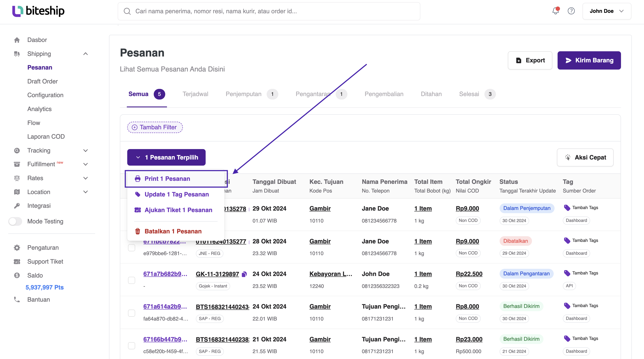
Task: Expand the Location sidebar section
Action: [86, 192]
